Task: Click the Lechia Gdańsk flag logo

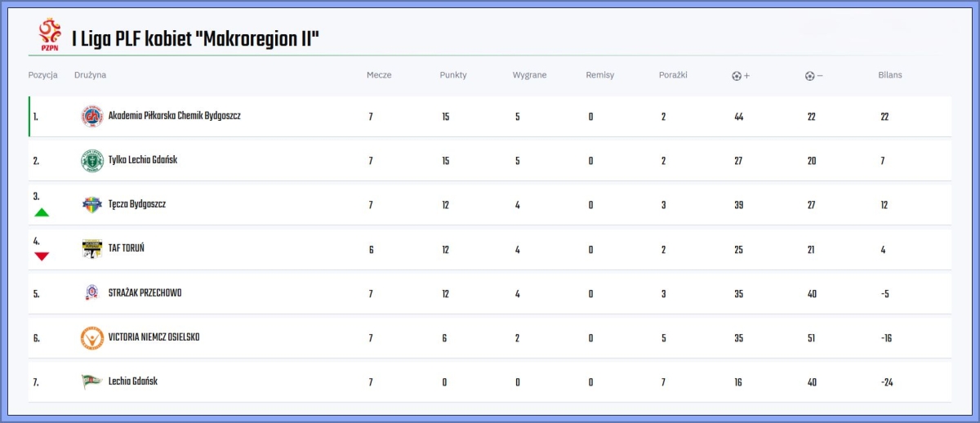Action: tap(91, 381)
